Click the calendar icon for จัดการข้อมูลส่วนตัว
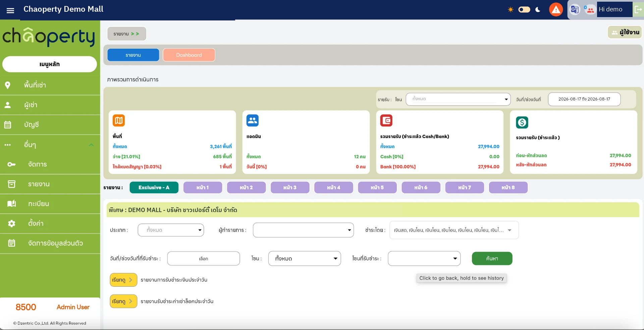This screenshot has width=644, height=330. coord(11,243)
